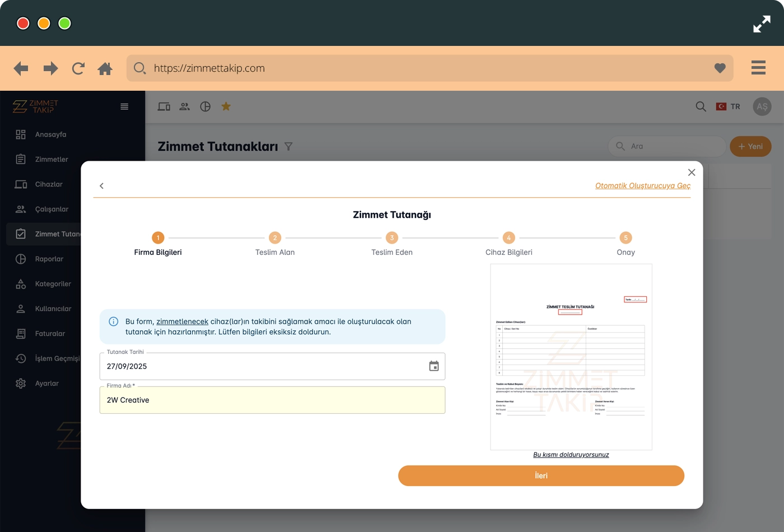Reload the page with the refresh icon
This screenshot has height=532, width=784.
(x=78, y=68)
